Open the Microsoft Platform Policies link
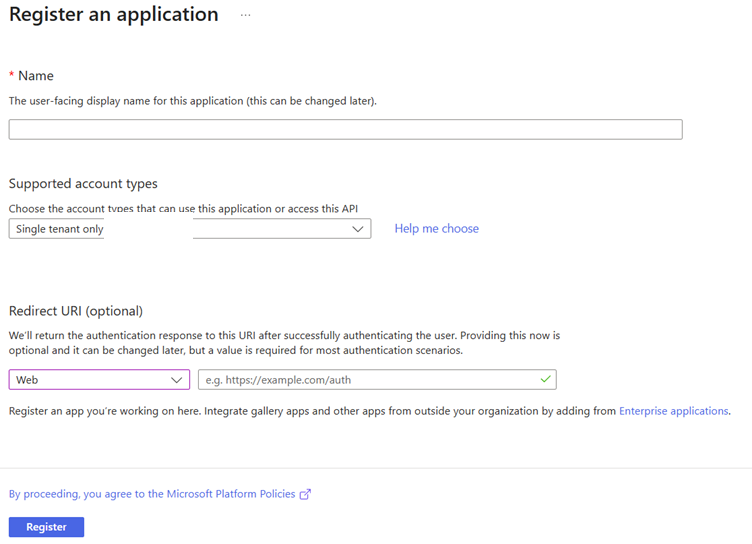 (153, 494)
